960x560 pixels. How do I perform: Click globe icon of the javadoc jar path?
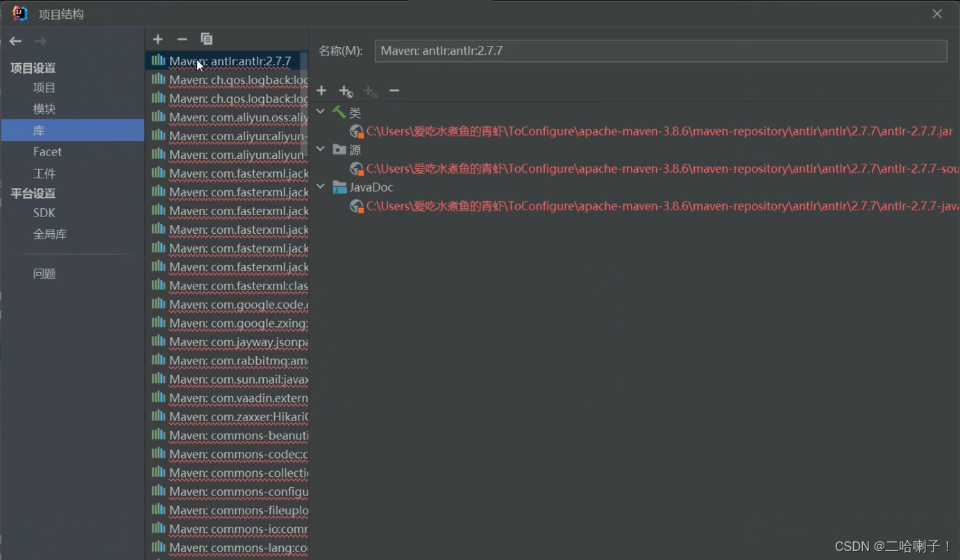coord(357,206)
